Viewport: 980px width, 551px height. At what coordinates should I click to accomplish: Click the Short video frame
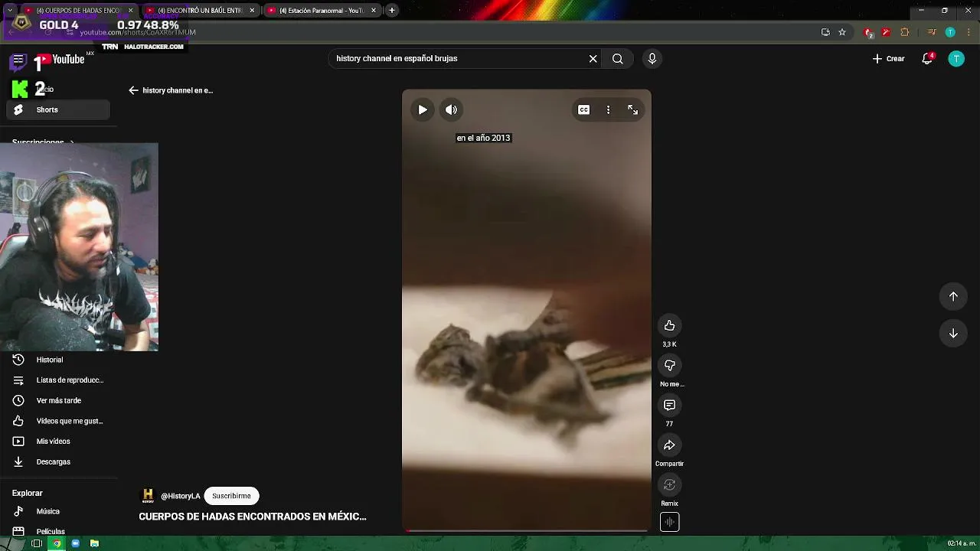(527, 310)
